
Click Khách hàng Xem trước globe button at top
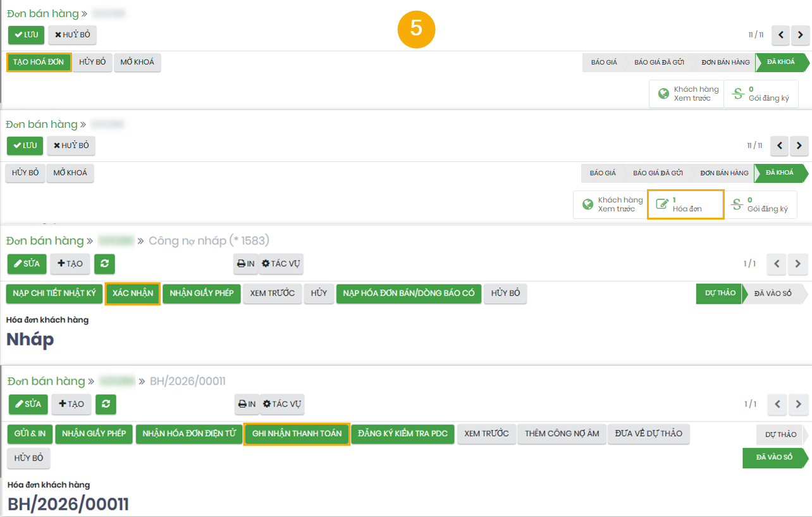pos(687,94)
